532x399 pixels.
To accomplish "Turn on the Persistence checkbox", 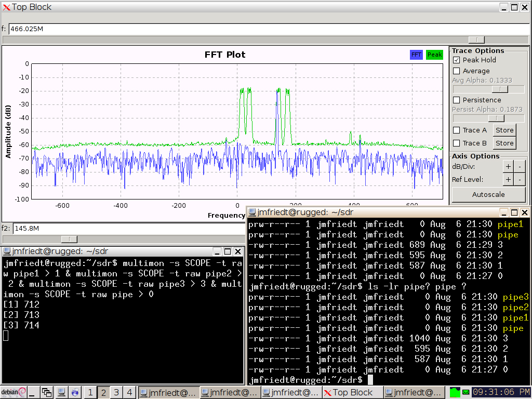I will coord(457,100).
